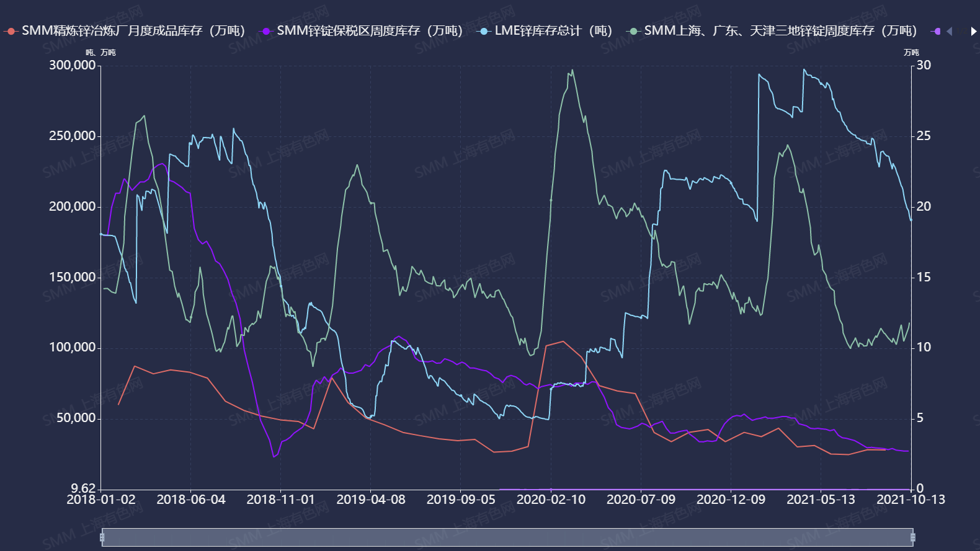Click the middle of the data zoom bar

507,537
